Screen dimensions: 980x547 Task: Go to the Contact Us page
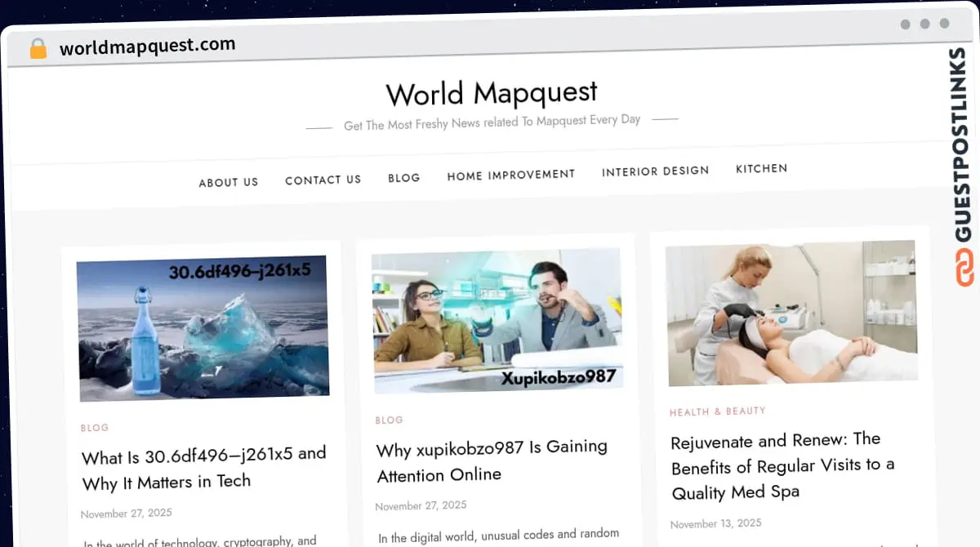tap(323, 180)
